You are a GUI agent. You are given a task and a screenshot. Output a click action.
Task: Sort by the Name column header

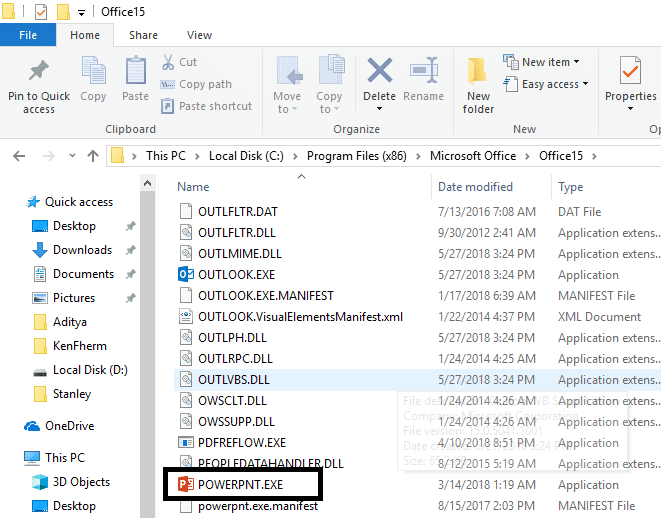click(x=193, y=187)
